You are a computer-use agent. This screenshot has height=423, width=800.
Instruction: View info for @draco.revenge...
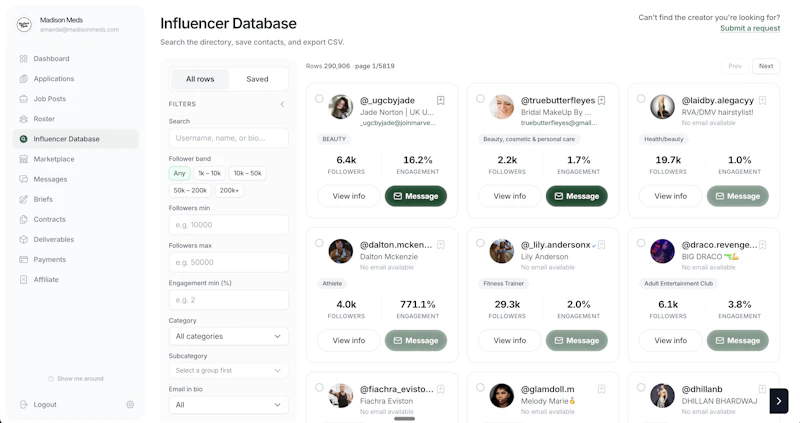(x=670, y=340)
